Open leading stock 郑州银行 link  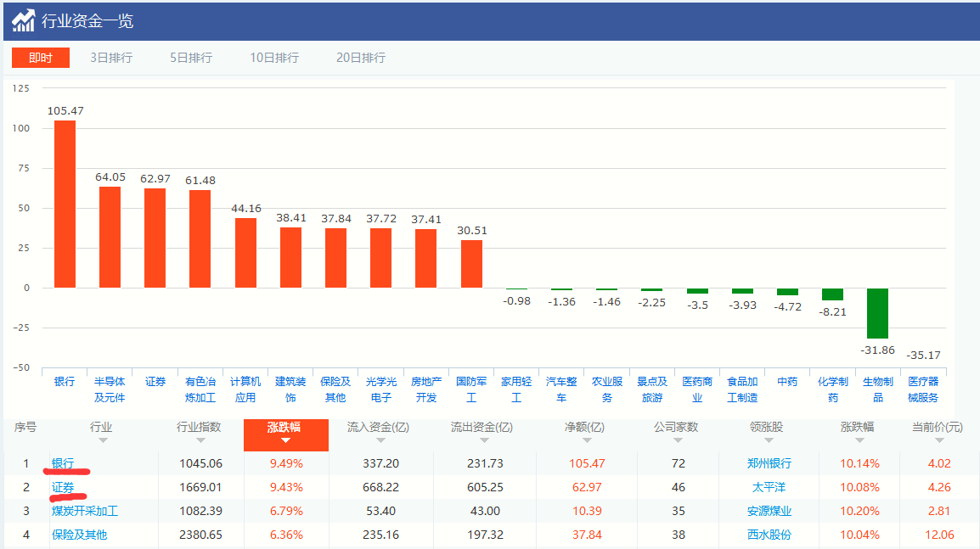click(x=769, y=463)
